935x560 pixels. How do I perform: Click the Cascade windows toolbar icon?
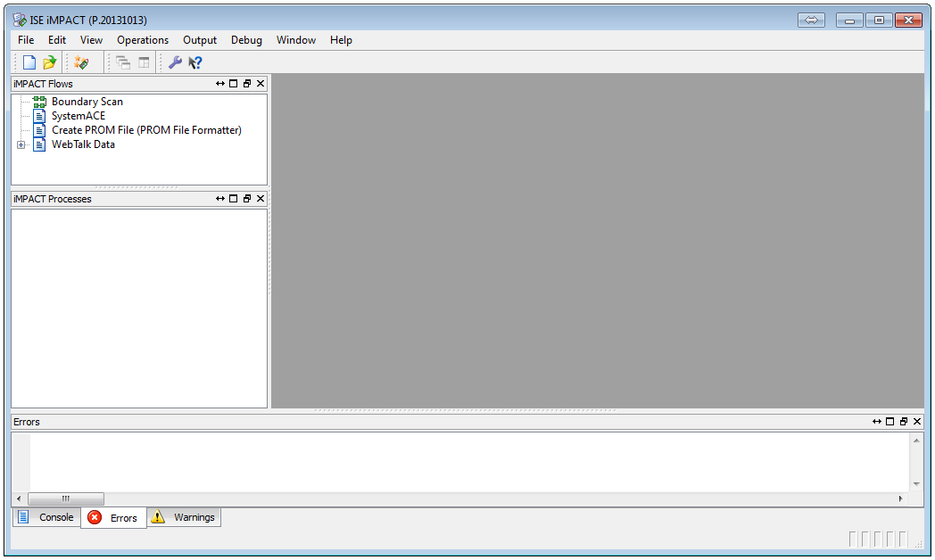123,62
